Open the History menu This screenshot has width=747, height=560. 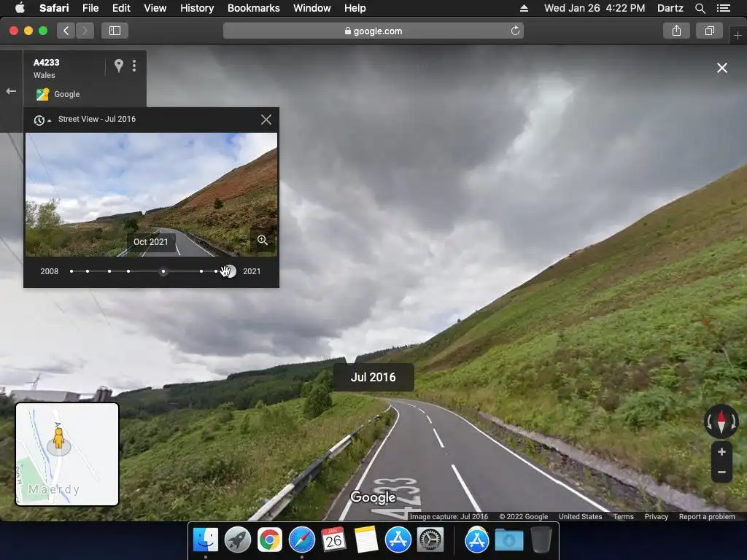click(x=197, y=8)
